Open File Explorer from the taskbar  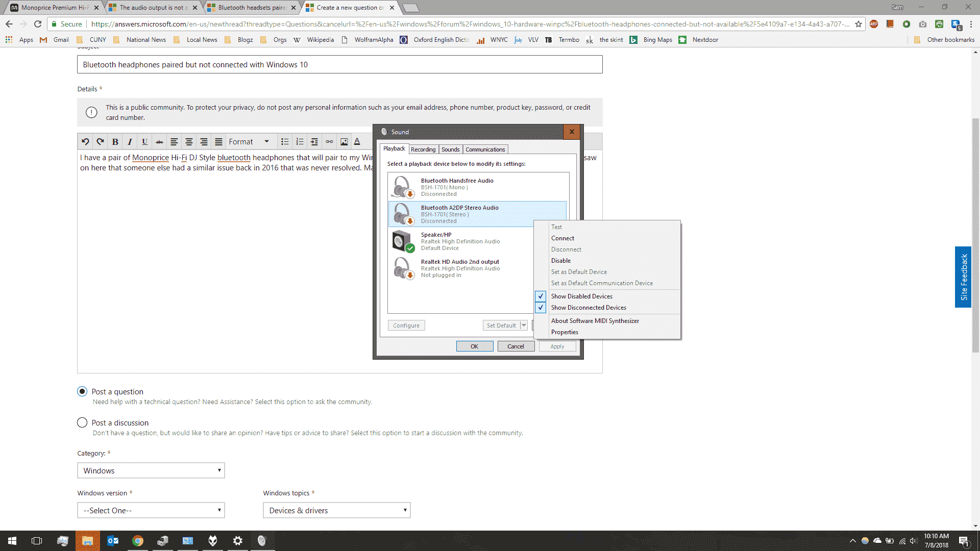click(x=88, y=541)
